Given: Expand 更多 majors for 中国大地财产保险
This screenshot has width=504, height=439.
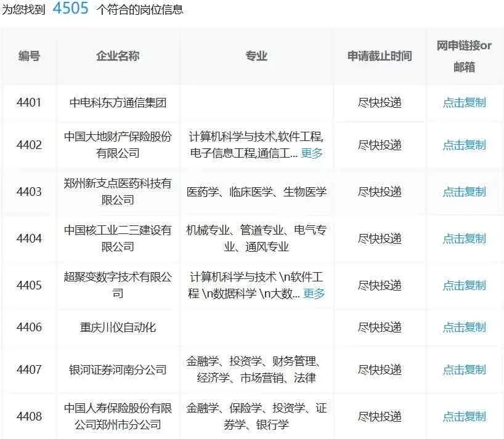Looking at the screenshot, I should [x=312, y=153].
